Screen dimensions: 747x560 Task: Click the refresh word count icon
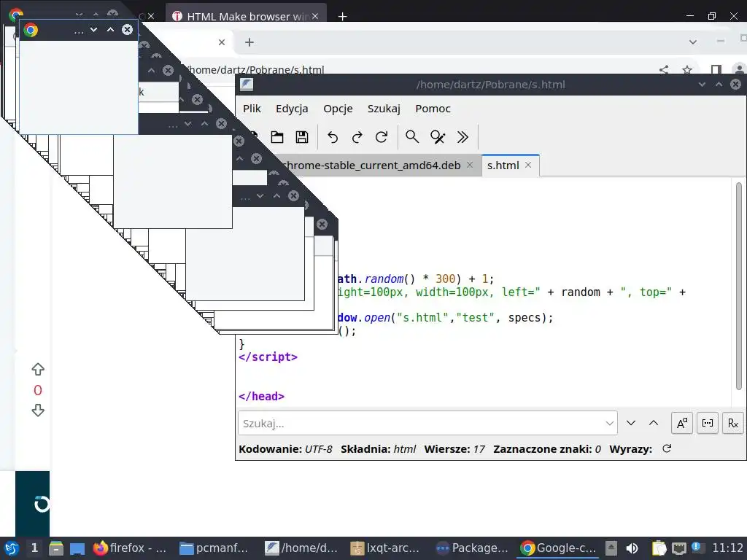coord(667,448)
